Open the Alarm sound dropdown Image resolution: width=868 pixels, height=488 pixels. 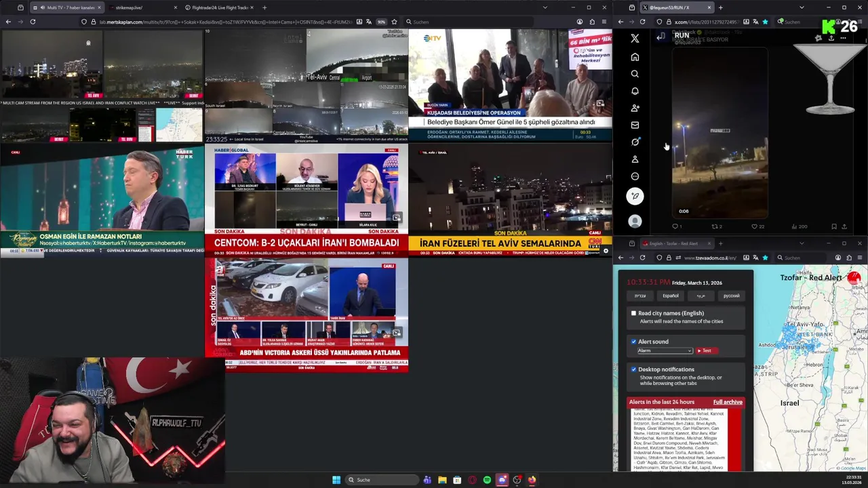click(665, 350)
